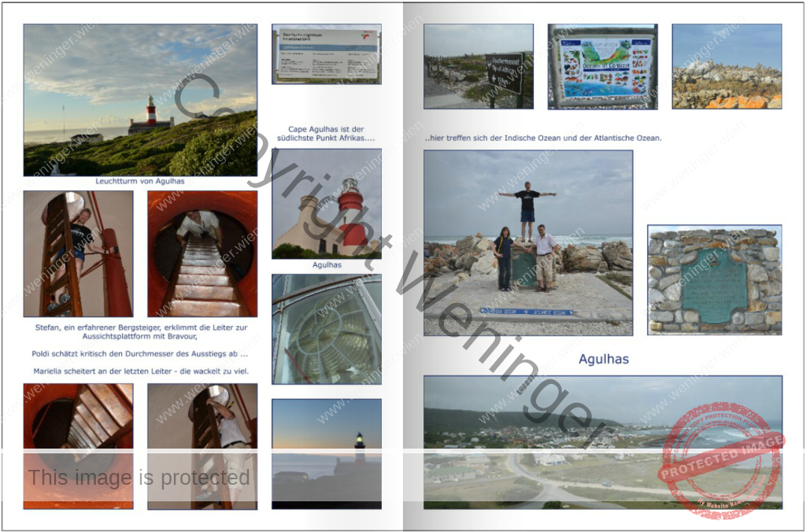This screenshot has width=806, height=532.
Task: Open the dusk photo of the lit lighthouse
Action: [327, 454]
